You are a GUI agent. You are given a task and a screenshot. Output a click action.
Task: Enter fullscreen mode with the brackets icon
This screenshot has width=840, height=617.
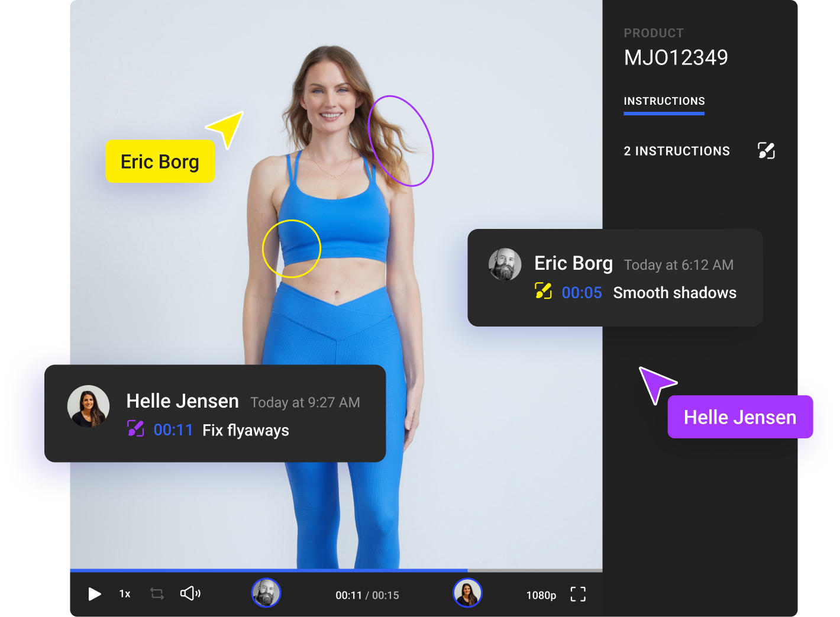[x=578, y=594]
